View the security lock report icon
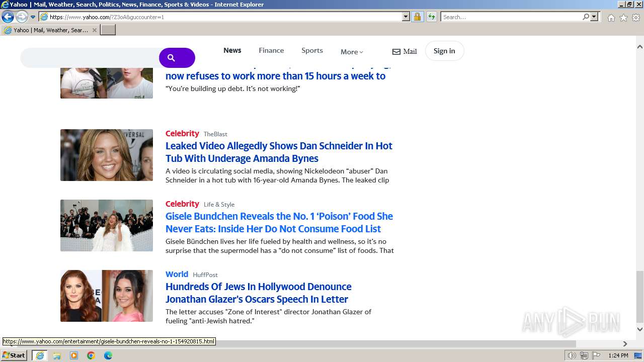The image size is (644, 362). pyautogui.click(x=417, y=17)
